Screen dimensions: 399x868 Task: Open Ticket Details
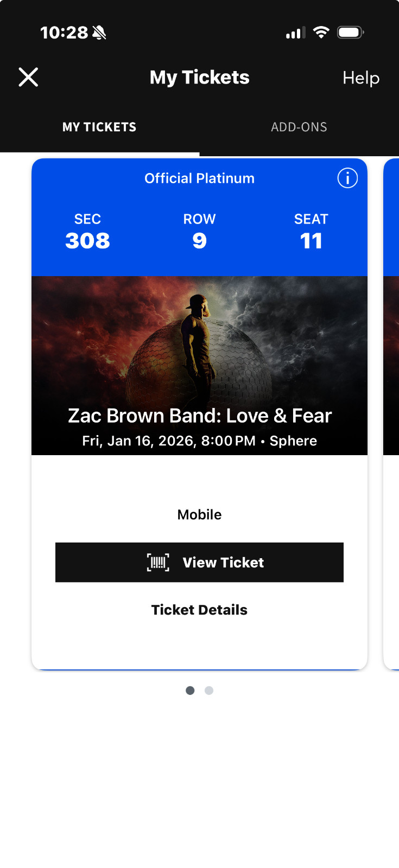pyautogui.click(x=199, y=609)
